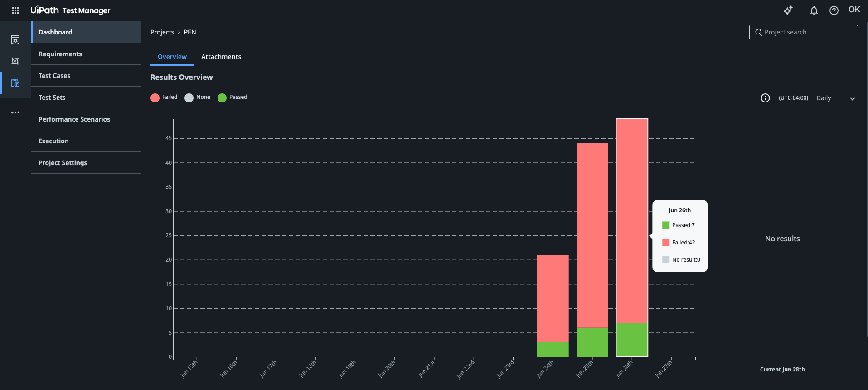The width and height of the screenshot is (868, 390).
Task: Open Test Cases in the side menu
Action: [86, 76]
